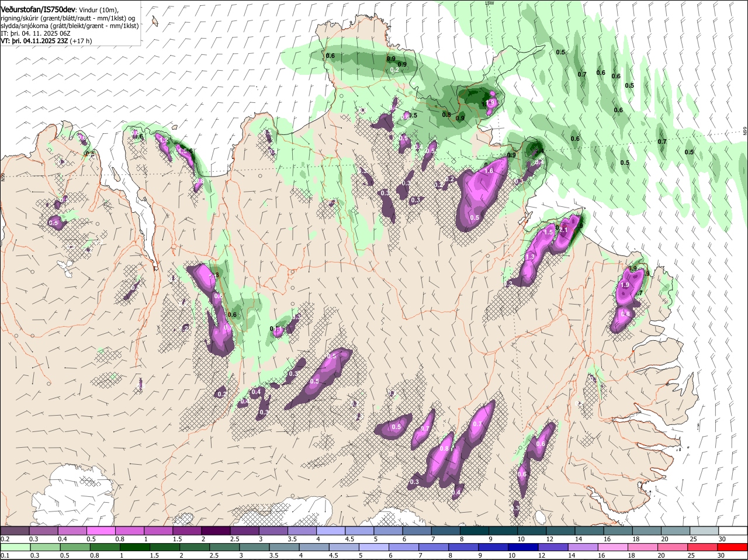The image size is (748, 560).
Task: Click the N99 latitude label on the right edge
Action: (745, 132)
